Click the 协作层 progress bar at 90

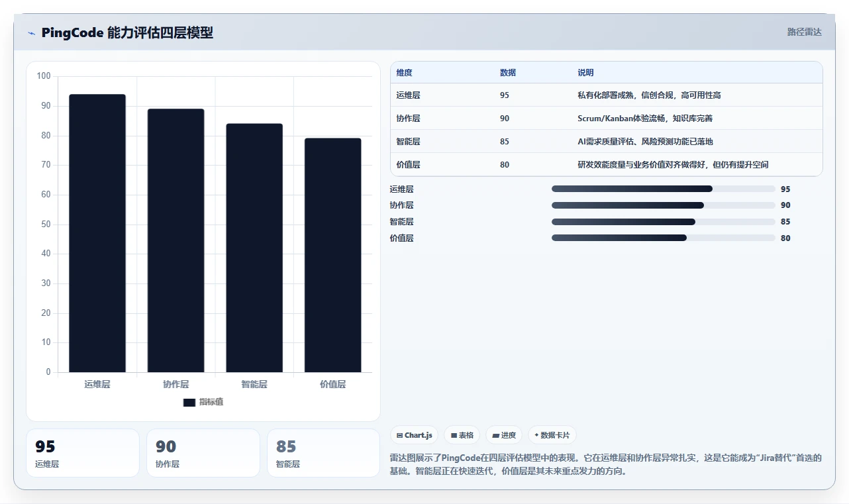[x=663, y=205]
